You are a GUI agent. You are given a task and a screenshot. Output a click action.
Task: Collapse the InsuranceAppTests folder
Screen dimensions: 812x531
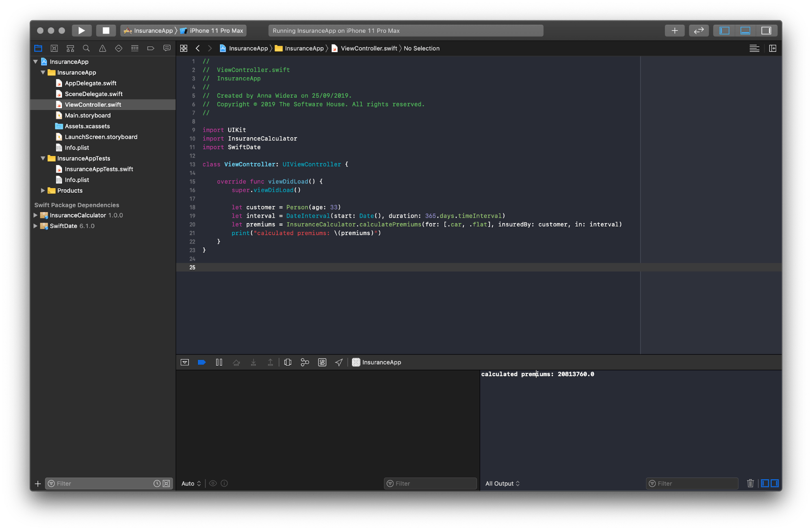(x=43, y=158)
